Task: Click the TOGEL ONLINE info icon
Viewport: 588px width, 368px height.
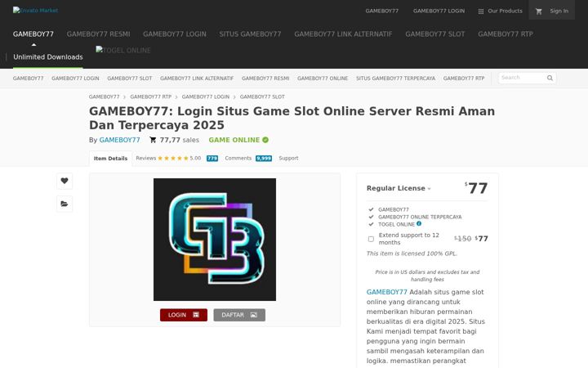Action: 419,224
